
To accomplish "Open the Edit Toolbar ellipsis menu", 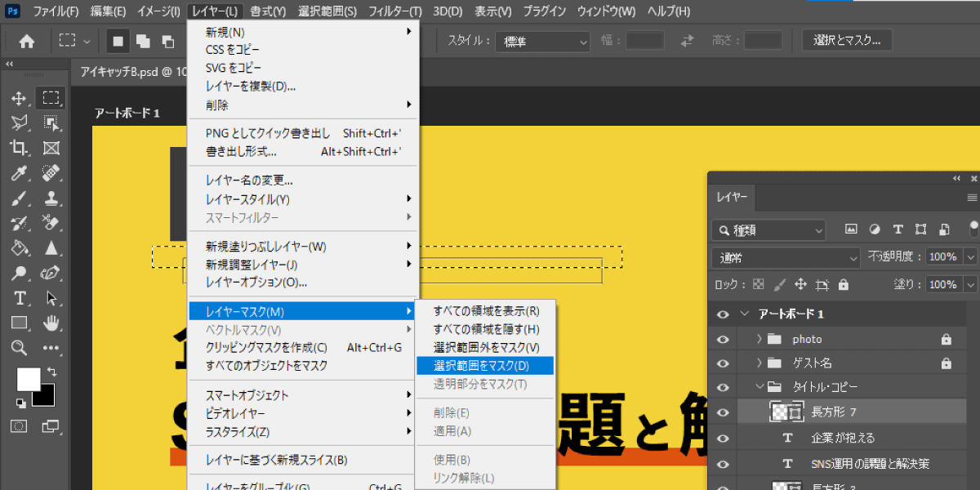I will pos(51,347).
